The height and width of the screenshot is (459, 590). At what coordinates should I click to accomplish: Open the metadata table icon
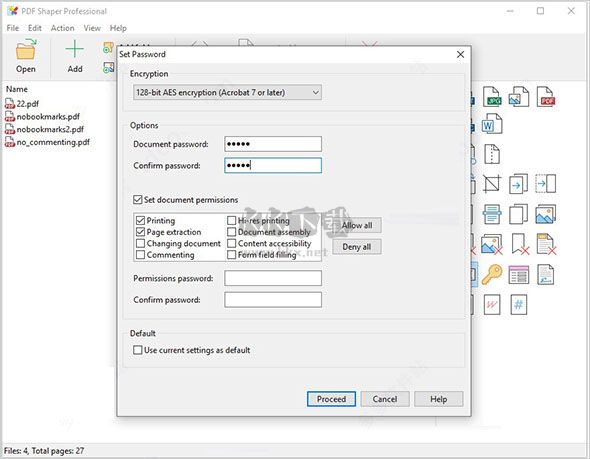point(519,274)
